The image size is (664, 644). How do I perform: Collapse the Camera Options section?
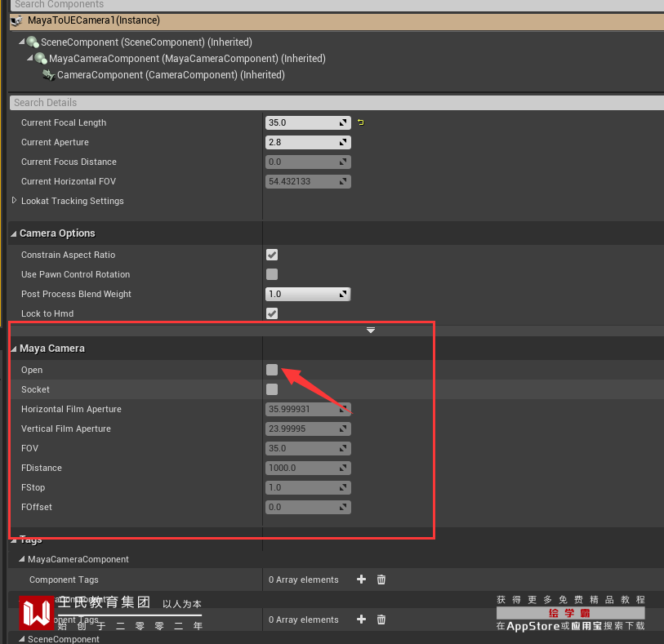click(14, 233)
